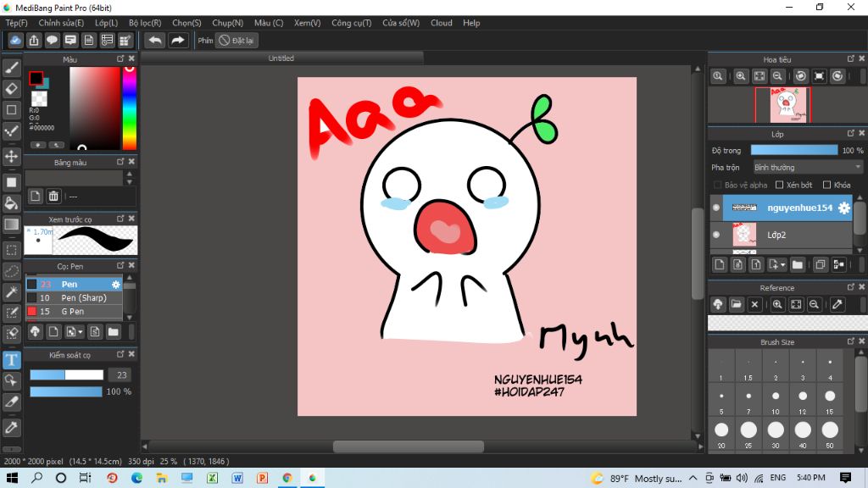
Task: Select the Select Pen tool
Action: click(x=12, y=313)
